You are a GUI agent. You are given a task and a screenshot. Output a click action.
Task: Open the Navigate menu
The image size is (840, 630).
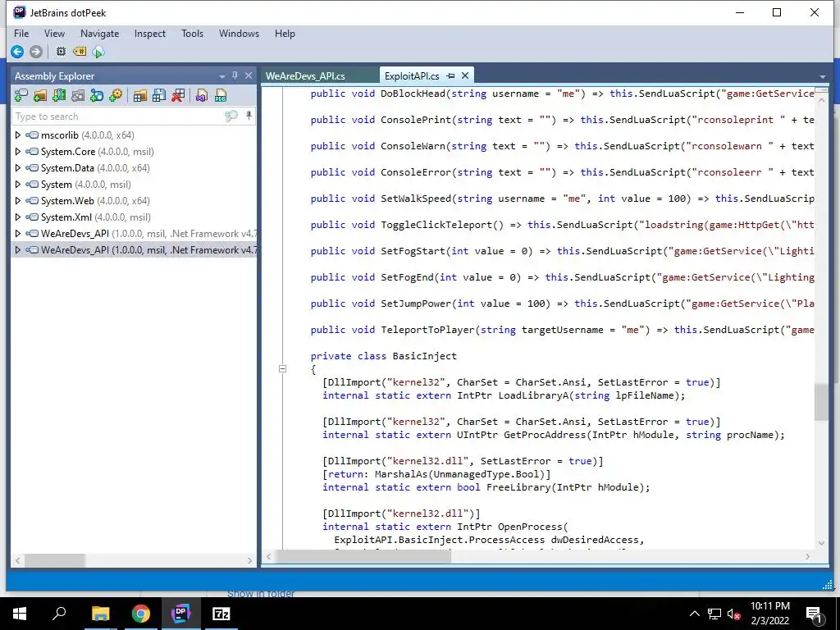pyautogui.click(x=99, y=33)
